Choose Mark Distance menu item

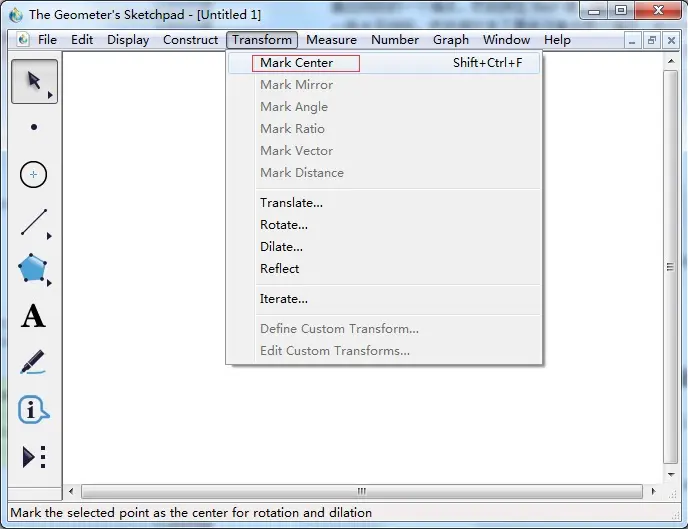(384, 172)
